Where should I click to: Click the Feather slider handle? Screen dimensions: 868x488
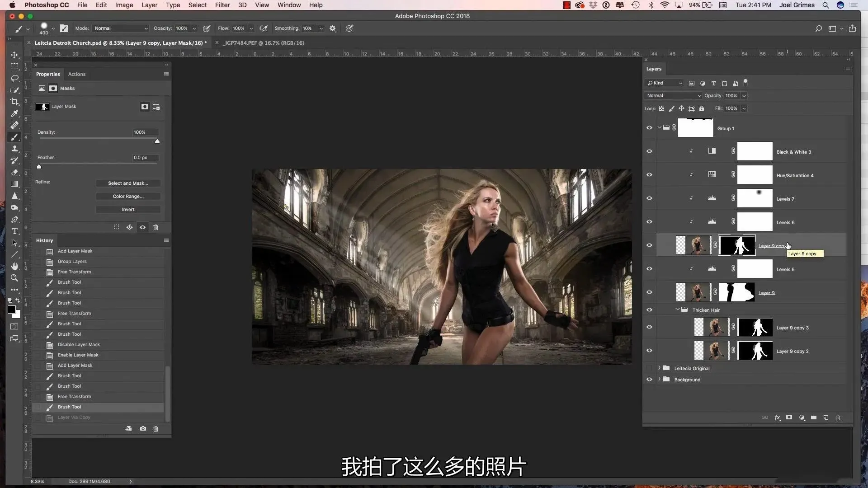click(x=39, y=167)
